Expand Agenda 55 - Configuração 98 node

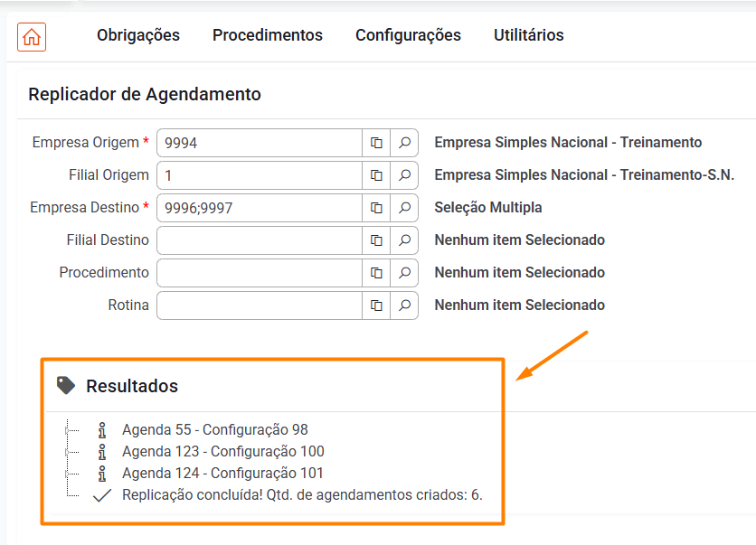pyautogui.click(x=68, y=430)
